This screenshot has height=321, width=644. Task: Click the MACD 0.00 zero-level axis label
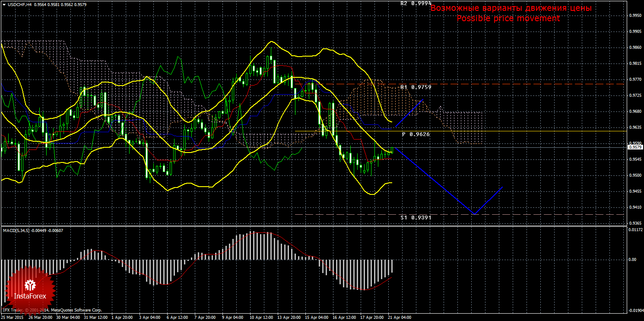[x=632, y=260]
